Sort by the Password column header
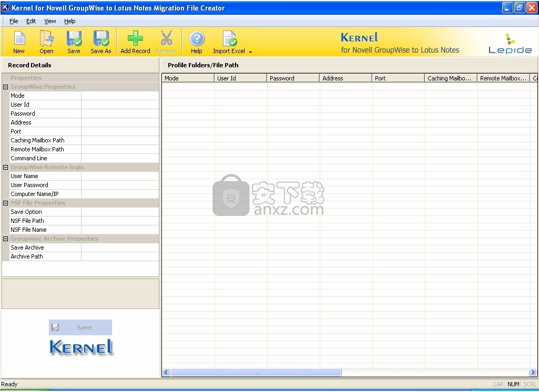539x392 pixels. (x=293, y=78)
